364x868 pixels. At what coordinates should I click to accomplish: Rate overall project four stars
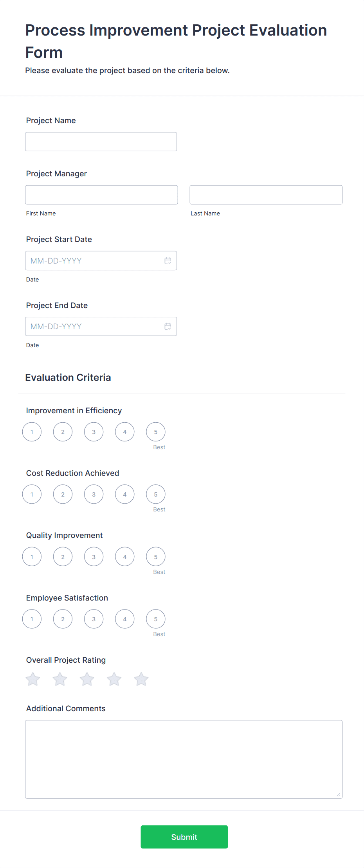[114, 679]
